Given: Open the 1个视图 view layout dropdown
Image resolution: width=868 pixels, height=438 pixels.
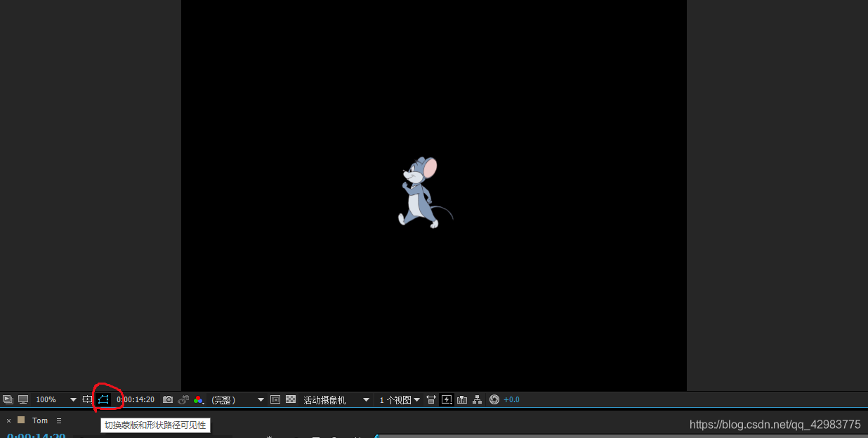Looking at the screenshot, I should [x=400, y=399].
